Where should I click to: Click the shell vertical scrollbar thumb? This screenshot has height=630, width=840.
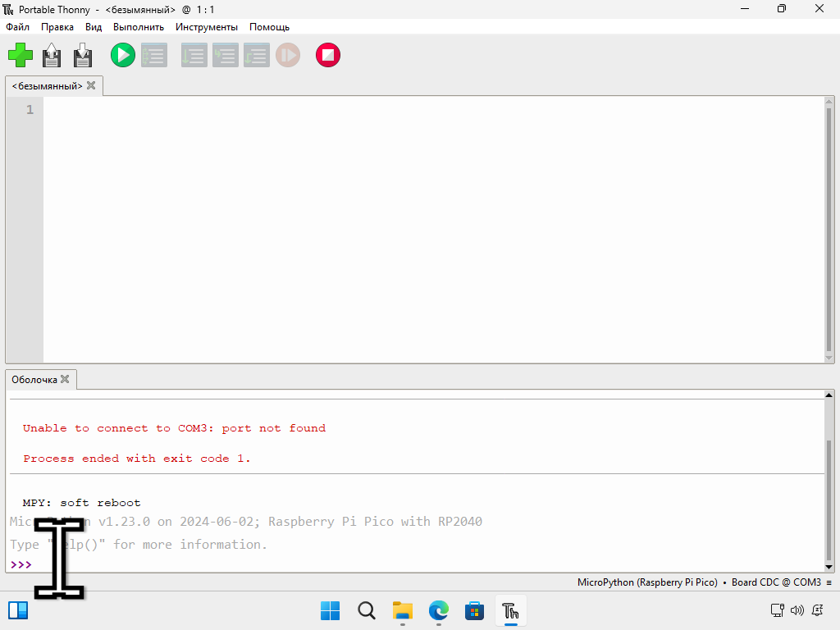[829, 500]
